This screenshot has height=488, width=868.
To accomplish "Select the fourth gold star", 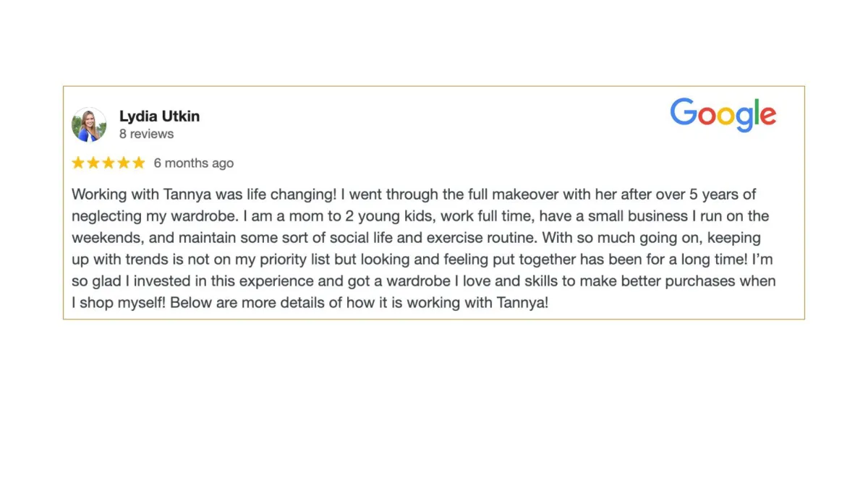I will (x=124, y=163).
